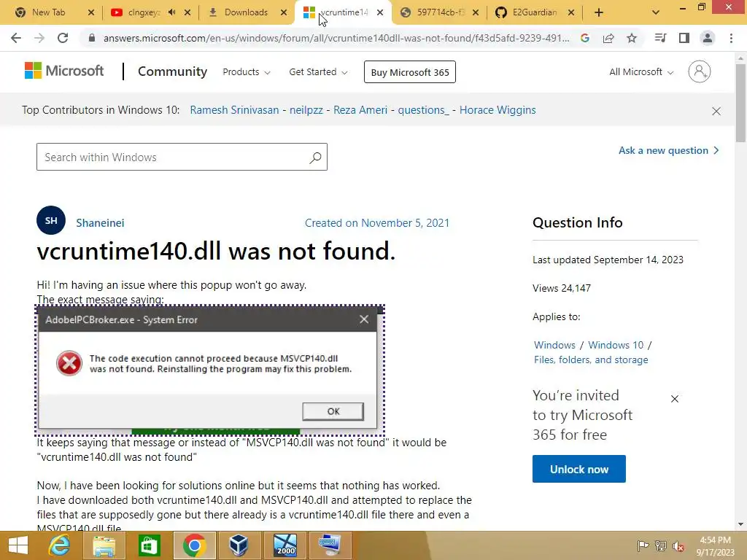Open File Explorer from taskbar
Image resolution: width=747 pixels, height=560 pixels.
pos(104,545)
